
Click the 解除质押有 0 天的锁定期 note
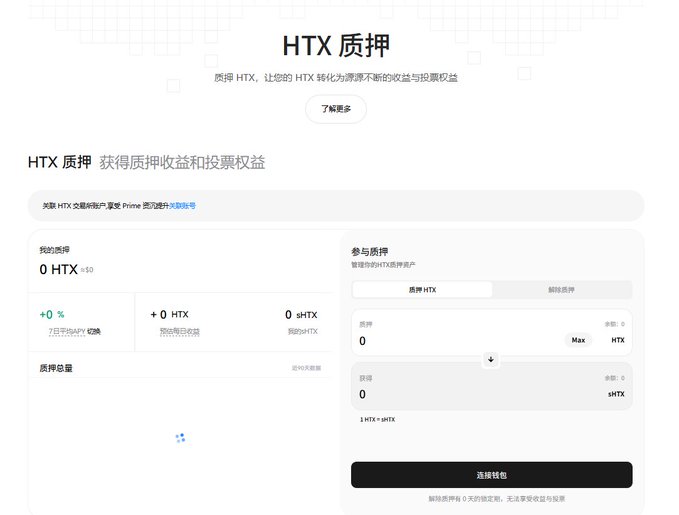[497, 499]
